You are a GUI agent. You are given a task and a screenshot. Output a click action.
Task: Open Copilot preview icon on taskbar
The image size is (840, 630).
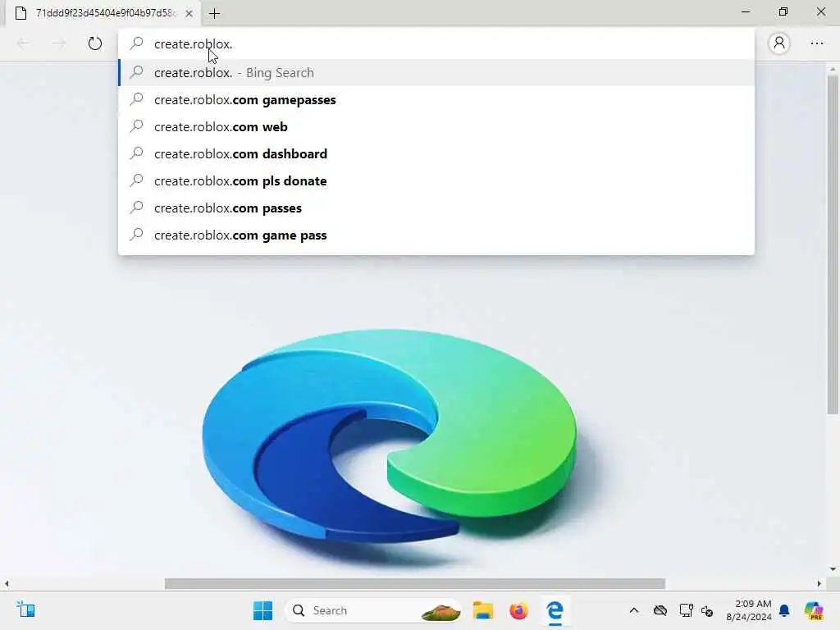pos(814,610)
